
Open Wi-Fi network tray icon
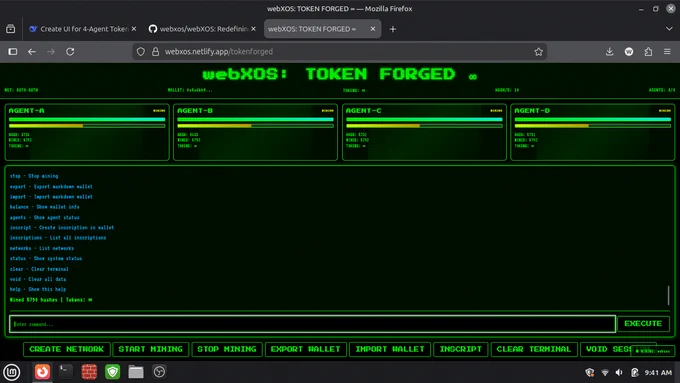coord(605,372)
